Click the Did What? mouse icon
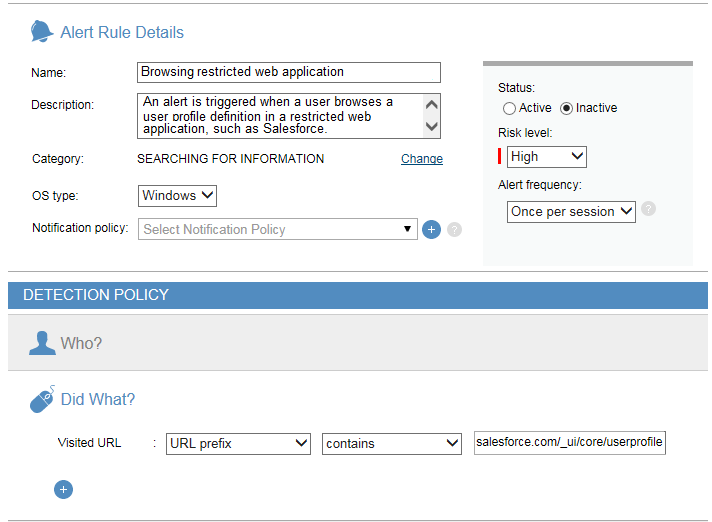 tap(42, 400)
